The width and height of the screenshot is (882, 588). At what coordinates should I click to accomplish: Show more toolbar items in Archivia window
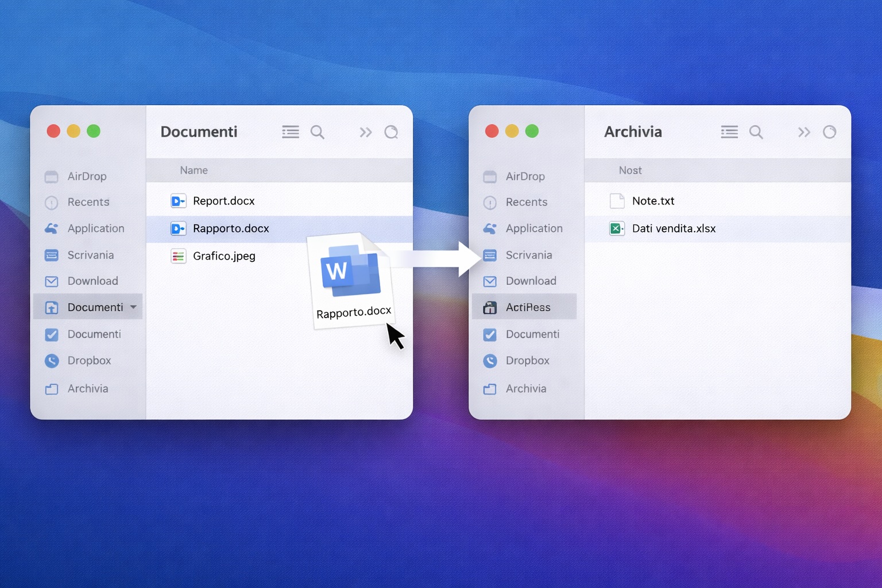tap(803, 132)
